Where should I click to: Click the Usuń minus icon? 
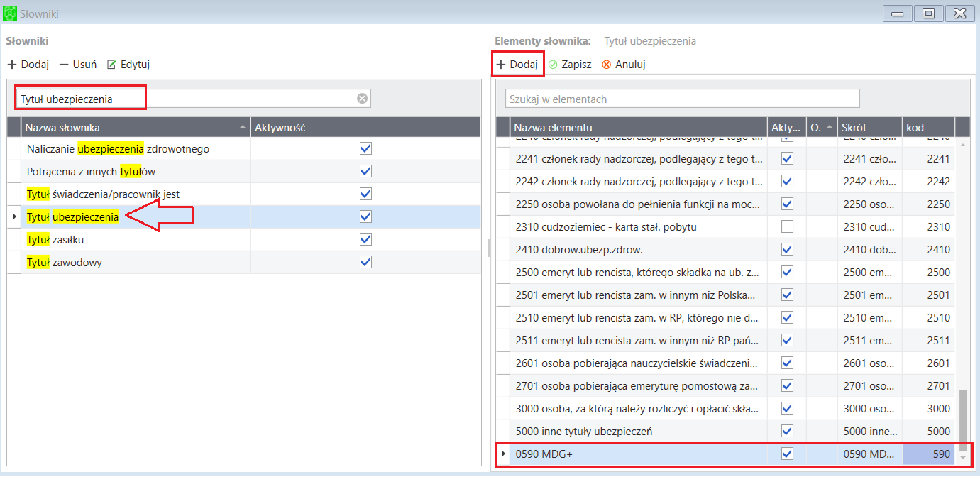64,65
